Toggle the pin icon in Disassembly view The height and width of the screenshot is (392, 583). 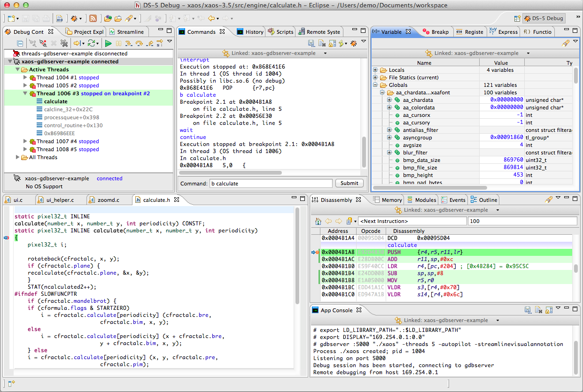click(549, 199)
